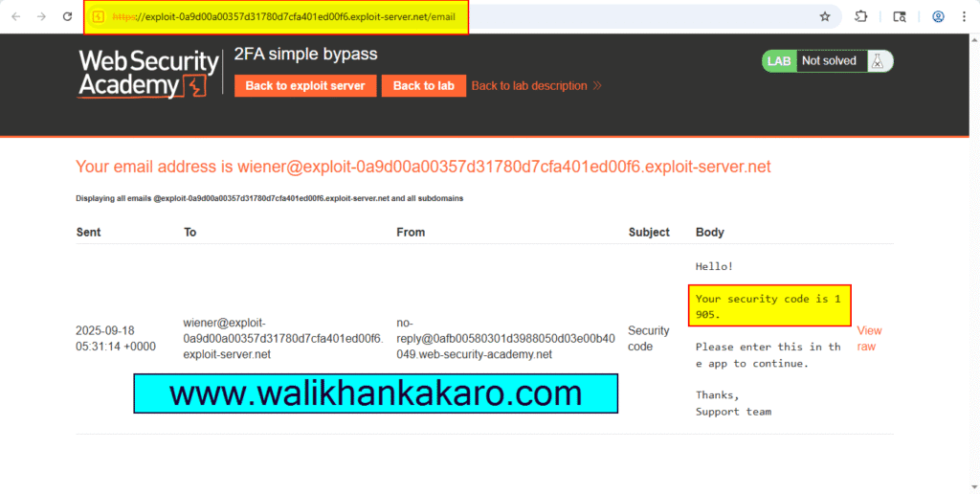Viewport: 980px width, 494px height.
Task: Click the Body column header
Action: tap(709, 232)
